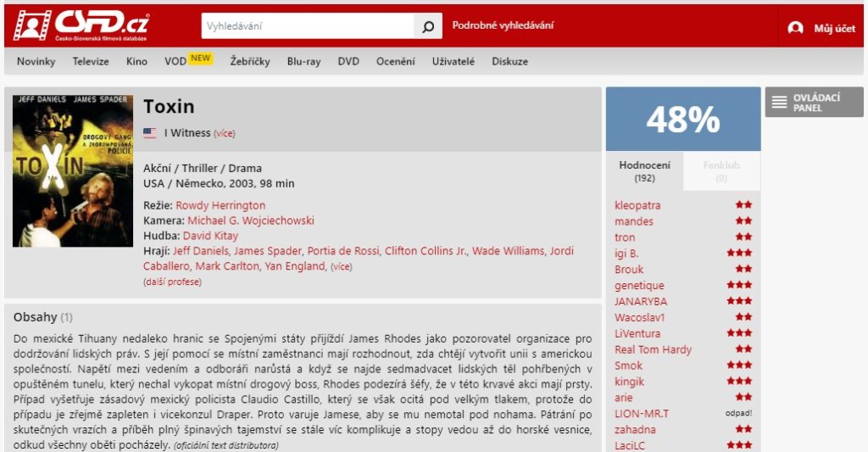Click the search magnifier icon
868x452 pixels.
click(428, 26)
